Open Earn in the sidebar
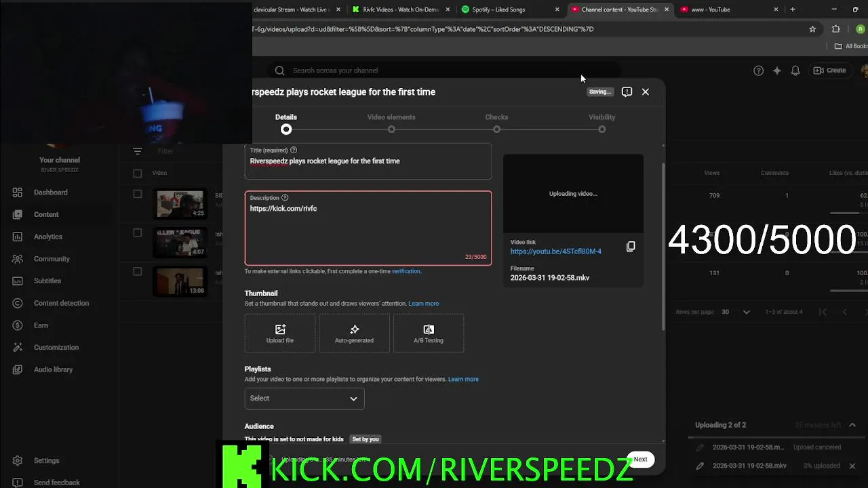 pyautogui.click(x=41, y=325)
